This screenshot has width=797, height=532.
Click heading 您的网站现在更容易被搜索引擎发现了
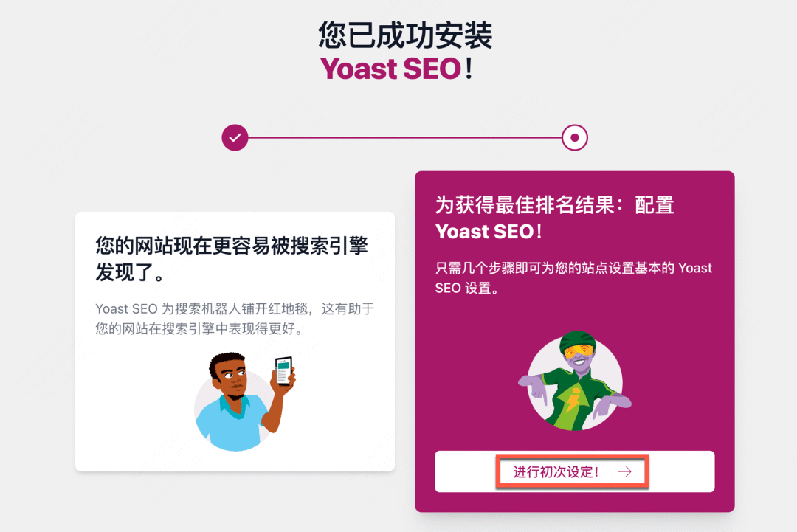click(x=232, y=259)
